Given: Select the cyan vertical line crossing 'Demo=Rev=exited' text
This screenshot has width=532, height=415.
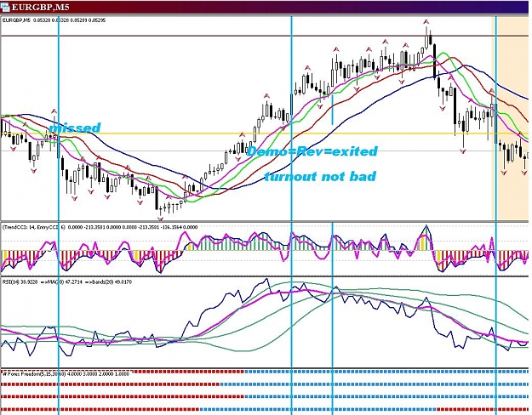Looking at the screenshot, I should [291, 215].
